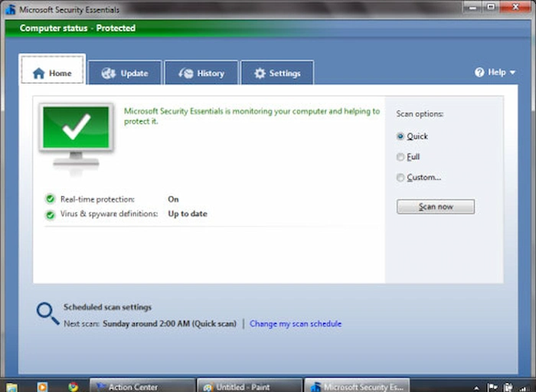Click the network signal tray icon
Image resolution: width=536 pixels, height=392 pixels.
click(x=525, y=387)
